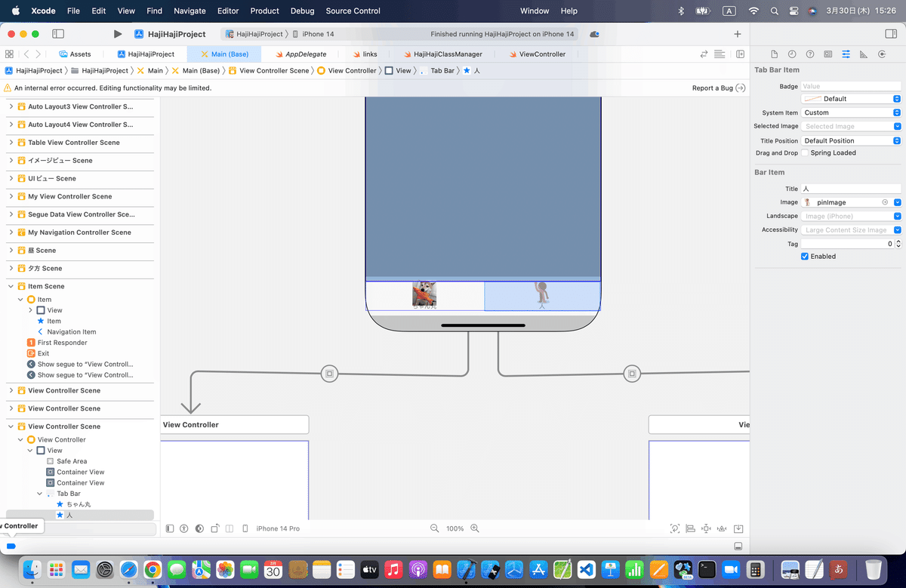The image size is (906, 588).
Task: Open the badge color Default dropdown
Action: [851, 99]
